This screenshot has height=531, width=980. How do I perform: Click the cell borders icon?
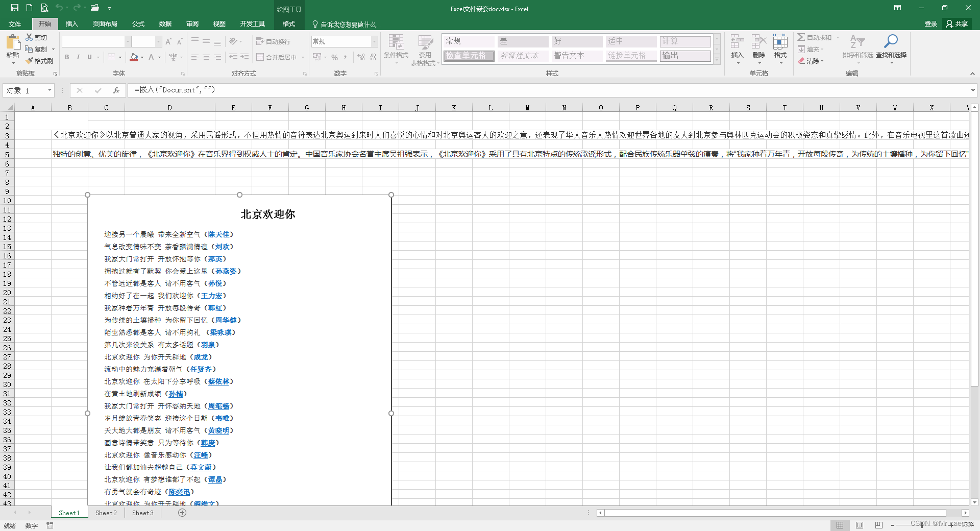tap(111, 57)
